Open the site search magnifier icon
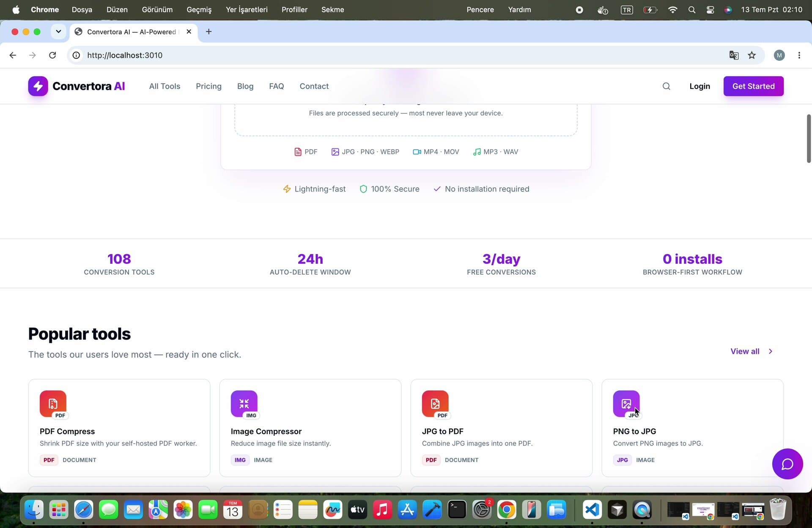This screenshot has width=812, height=528. 666,86
